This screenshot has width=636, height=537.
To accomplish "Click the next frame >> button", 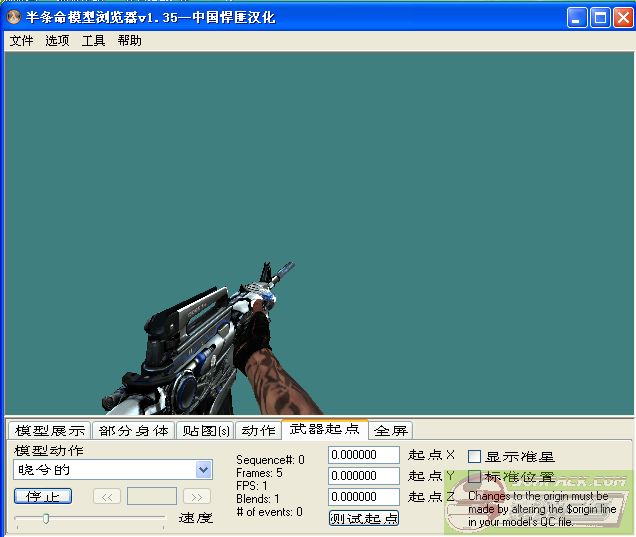I will (x=197, y=496).
